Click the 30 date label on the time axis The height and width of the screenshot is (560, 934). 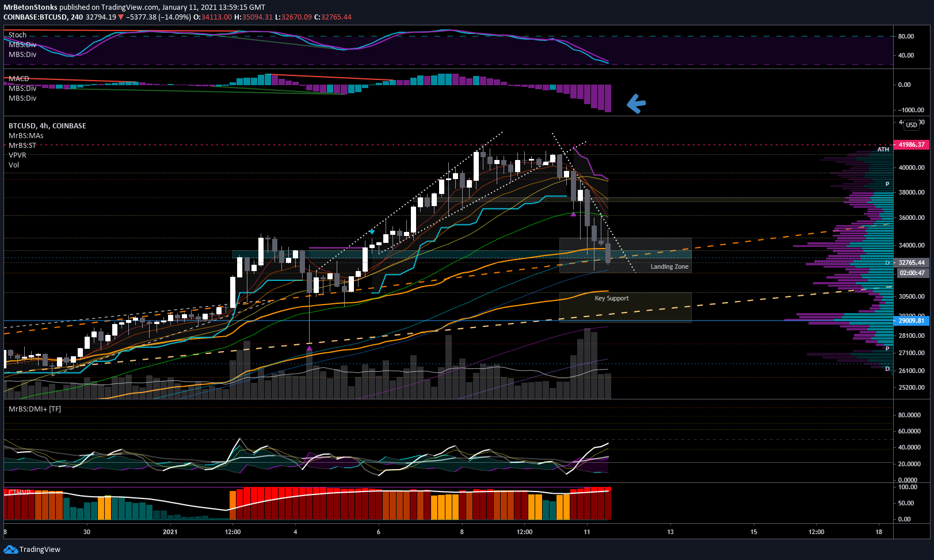[87, 532]
